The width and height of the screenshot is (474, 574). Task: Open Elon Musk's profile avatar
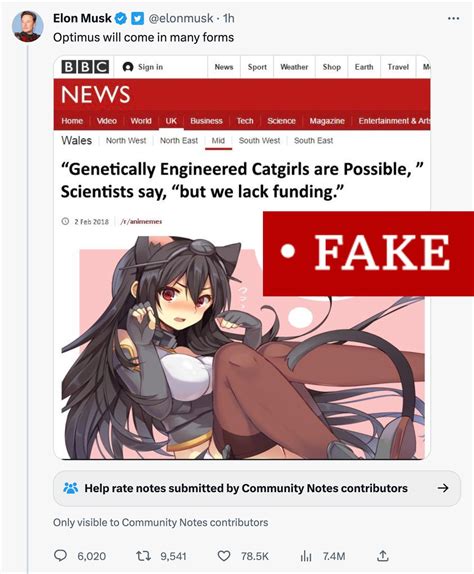pos(27,26)
